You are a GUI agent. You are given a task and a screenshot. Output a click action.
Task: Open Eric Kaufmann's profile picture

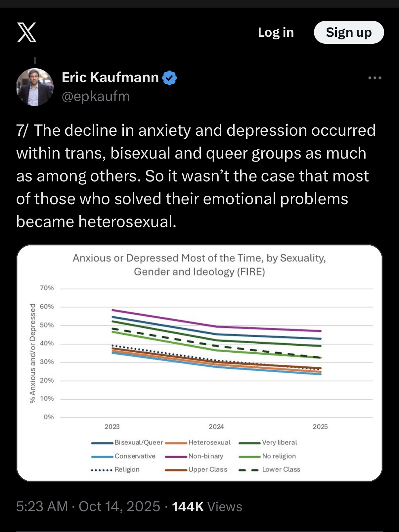pos(35,87)
